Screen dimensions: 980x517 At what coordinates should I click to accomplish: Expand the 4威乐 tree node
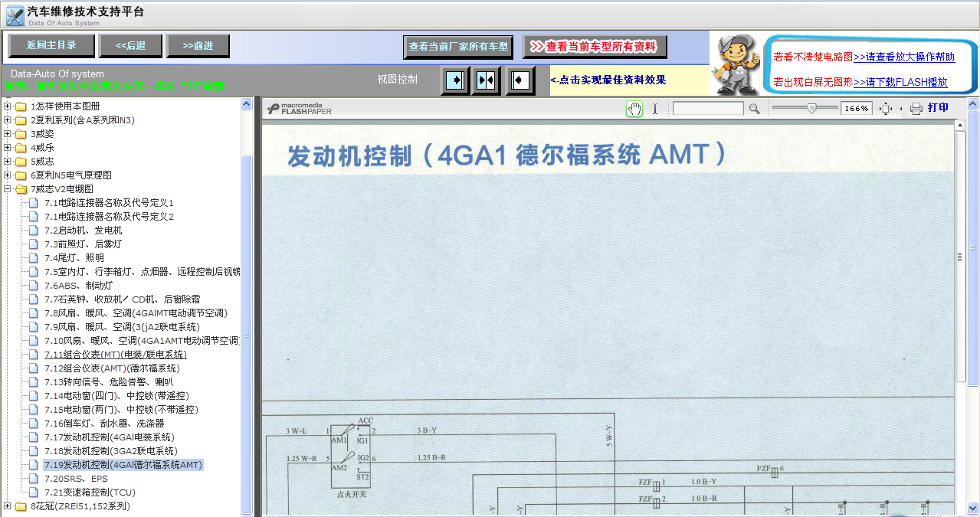8,148
